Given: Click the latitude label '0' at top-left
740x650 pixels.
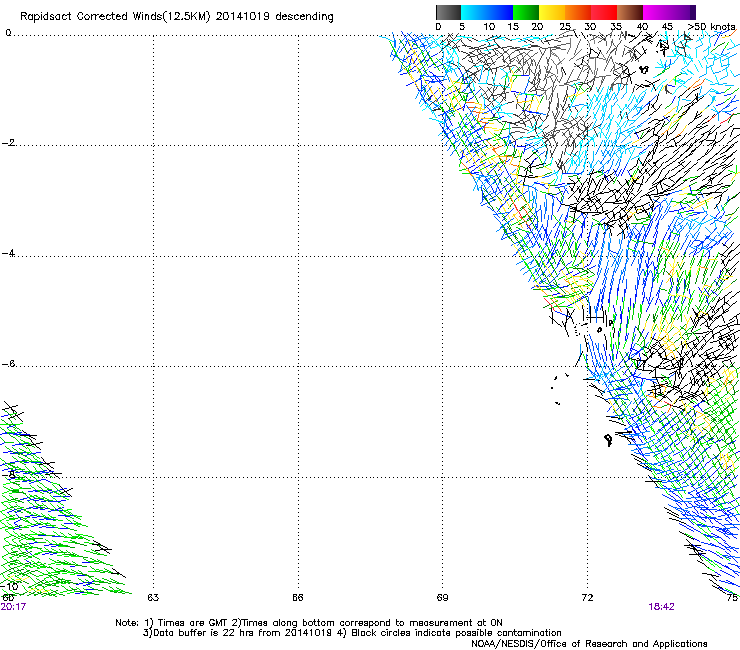Looking at the screenshot, I should click(8, 33).
